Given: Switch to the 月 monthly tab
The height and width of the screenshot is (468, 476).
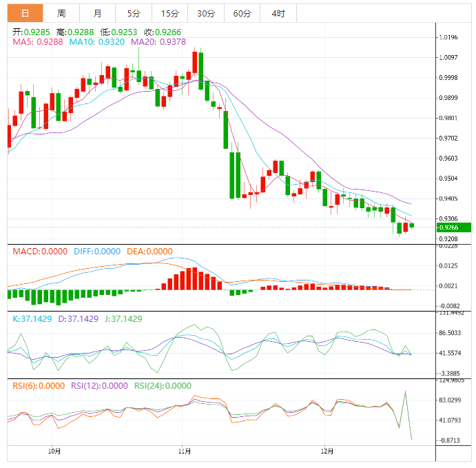Looking at the screenshot, I should click(97, 13).
